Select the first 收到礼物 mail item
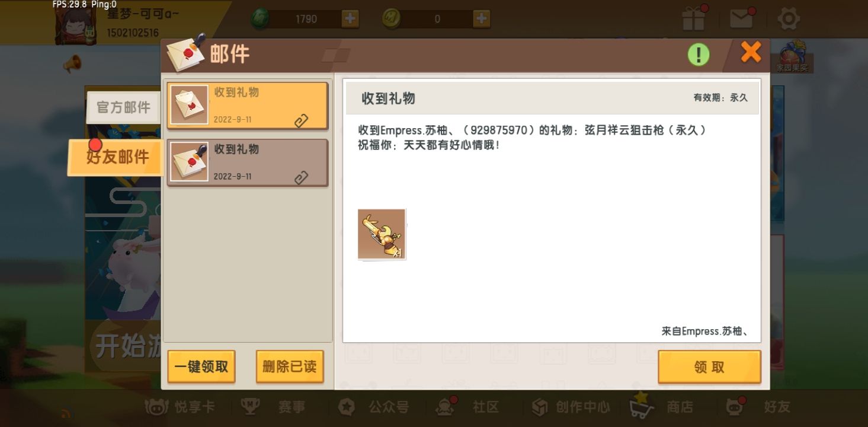 coord(247,106)
